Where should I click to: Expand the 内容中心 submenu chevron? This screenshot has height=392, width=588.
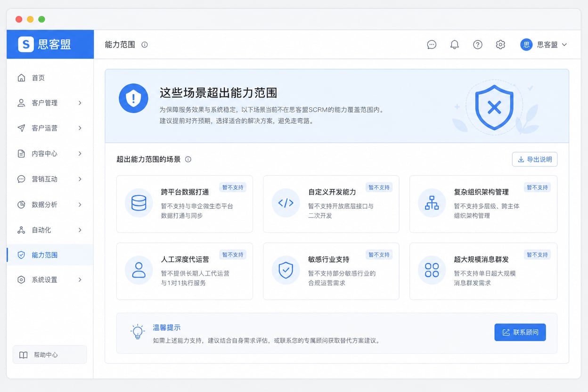coord(80,154)
